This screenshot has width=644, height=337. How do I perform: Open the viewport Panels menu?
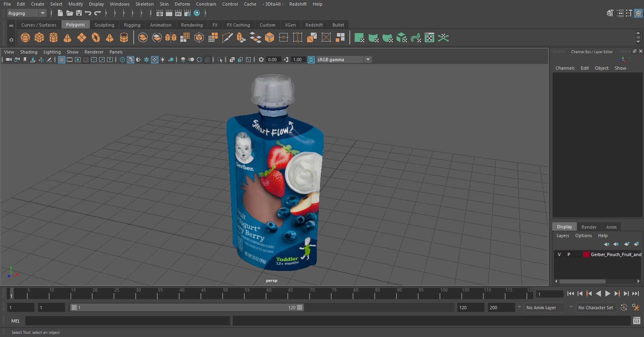(x=116, y=52)
